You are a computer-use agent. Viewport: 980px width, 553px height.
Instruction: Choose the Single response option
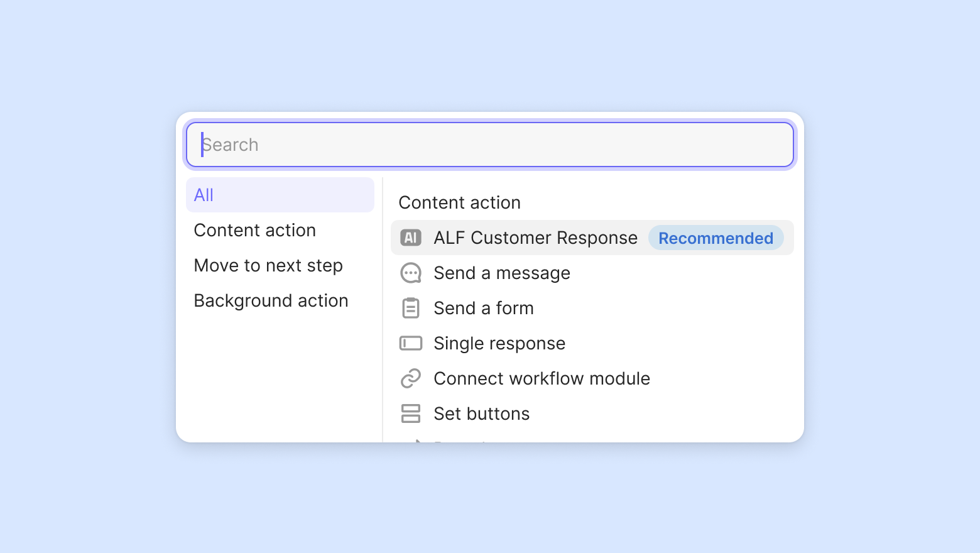click(x=499, y=343)
